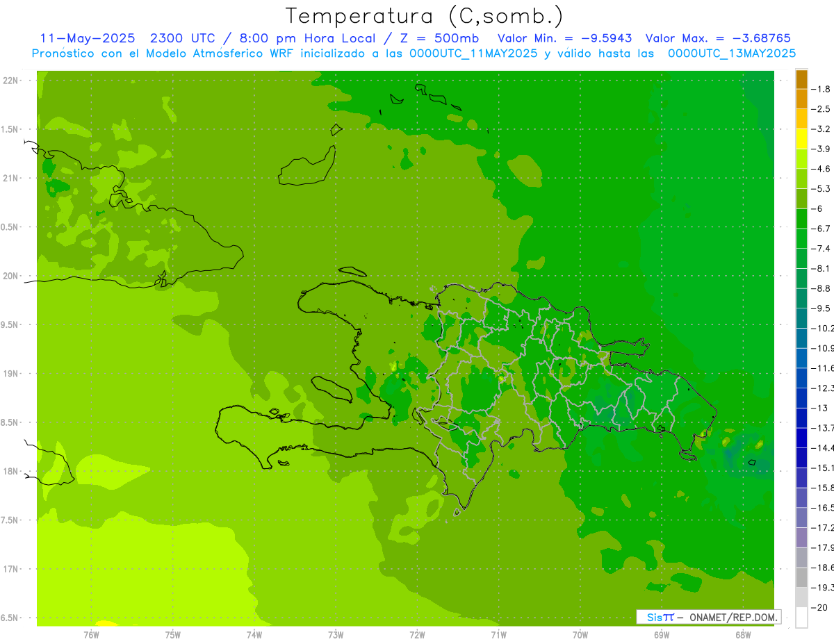834x644 pixels.
Task: Click the -20 colorbar value
Action: (821, 607)
